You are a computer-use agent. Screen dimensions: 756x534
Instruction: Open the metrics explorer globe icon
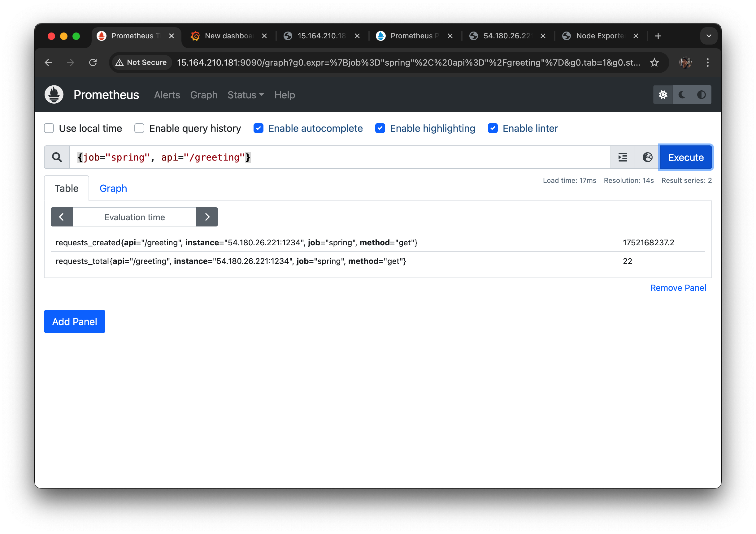(647, 157)
